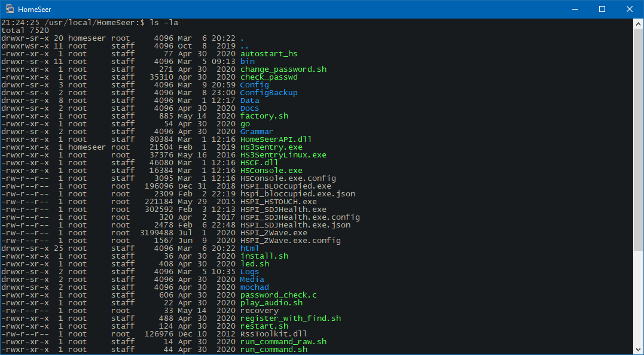Viewport: 644px width, 355px height.
Task: Select HSCF.dll file name
Action: 259,163
